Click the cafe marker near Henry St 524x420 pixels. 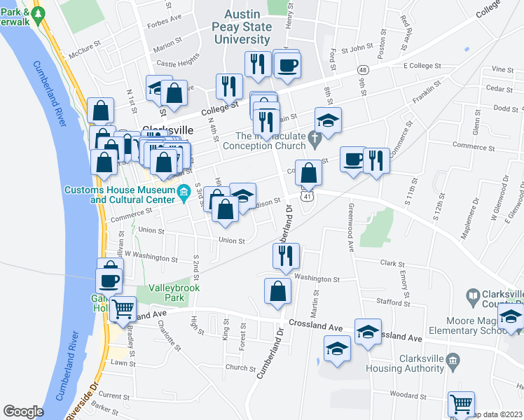click(287, 66)
